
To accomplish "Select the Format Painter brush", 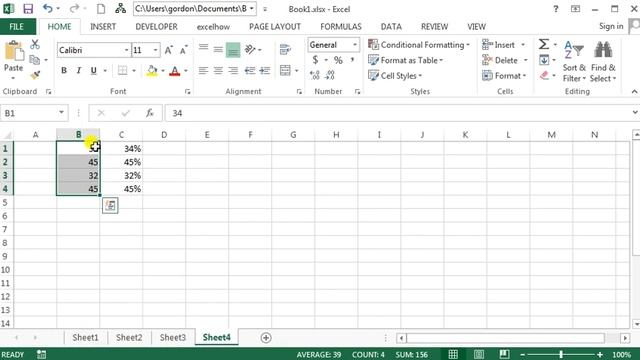I will [35, 75].
